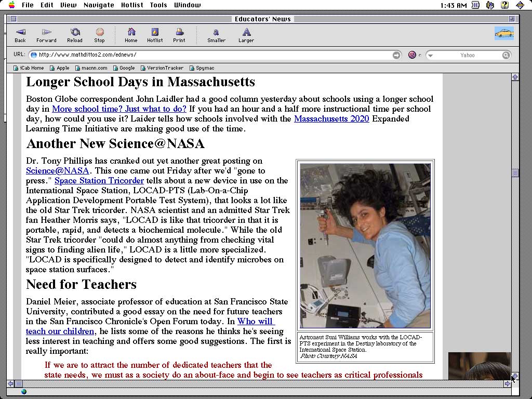Click the Go arrow beside URL field
Image resolution: width=532 pixels, height=399 pixels.
pyautogui.click(x=396, y=55)
